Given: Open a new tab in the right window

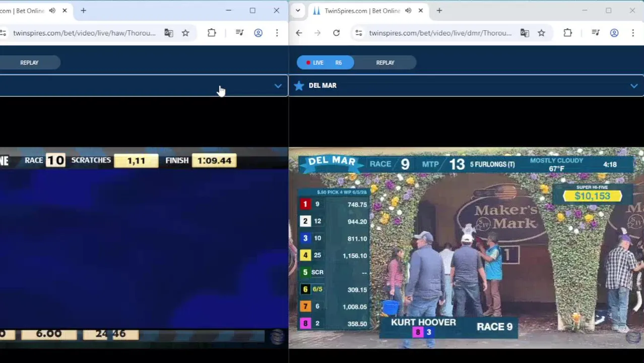Looking at the screenshot, I should [x=439, y=11].
